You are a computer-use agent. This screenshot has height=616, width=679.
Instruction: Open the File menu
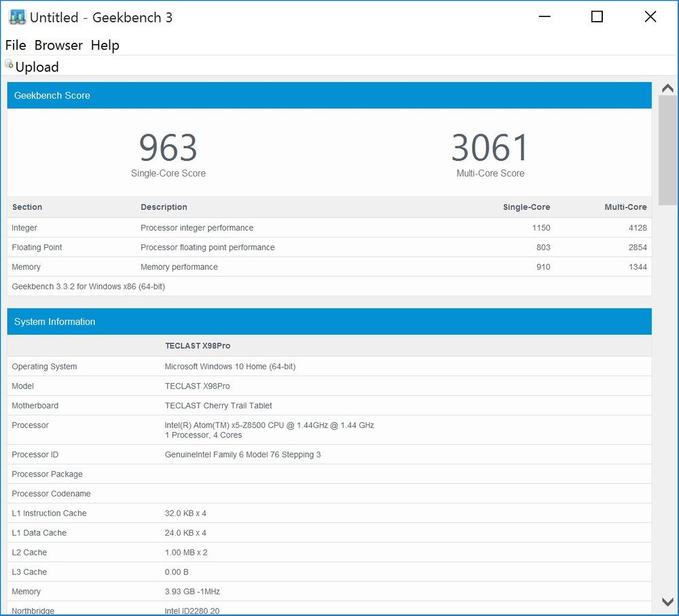pos(16,45)
